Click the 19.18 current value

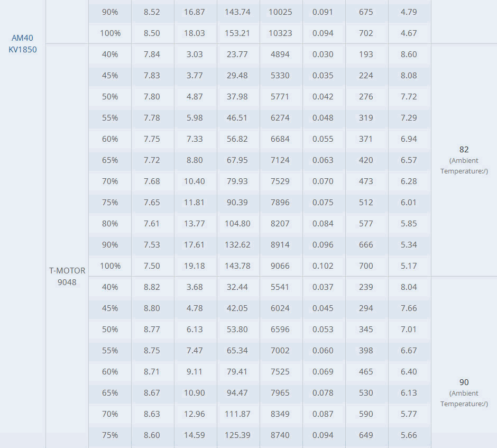click(194, 266)
